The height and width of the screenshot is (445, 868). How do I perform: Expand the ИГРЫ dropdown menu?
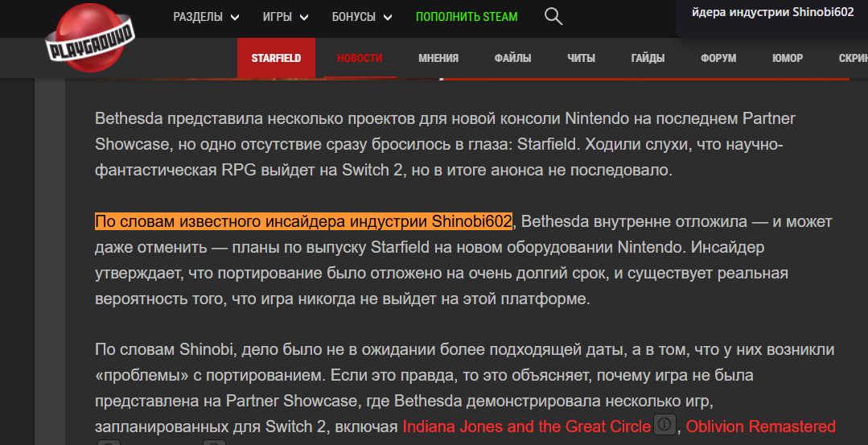coord(285,17)
